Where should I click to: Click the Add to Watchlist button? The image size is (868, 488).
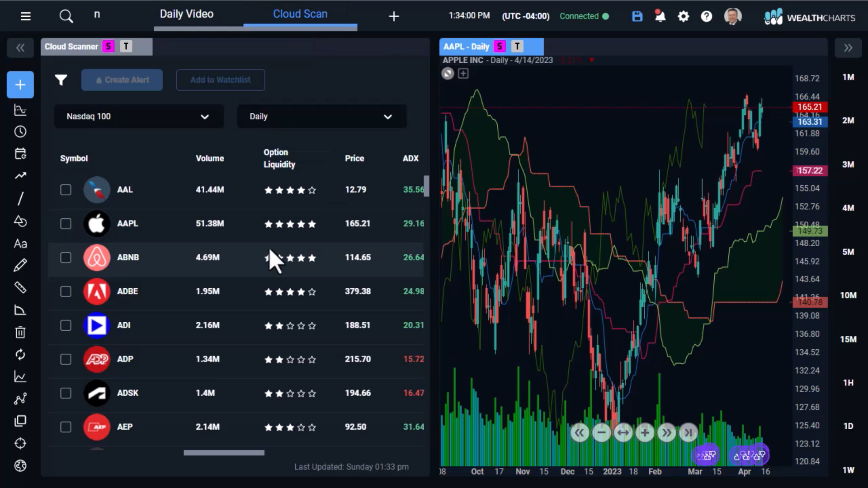tap(221, 80)
